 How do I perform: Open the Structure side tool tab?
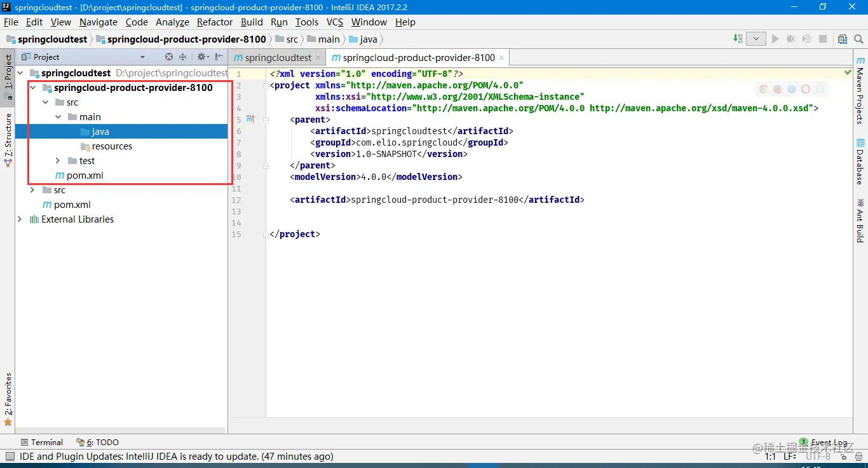(8, 139)
